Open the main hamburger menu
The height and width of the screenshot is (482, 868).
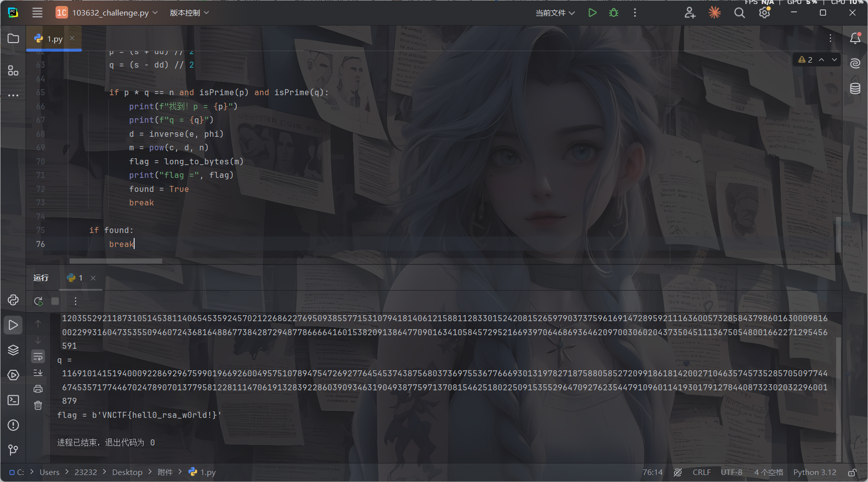coord(38,13)
